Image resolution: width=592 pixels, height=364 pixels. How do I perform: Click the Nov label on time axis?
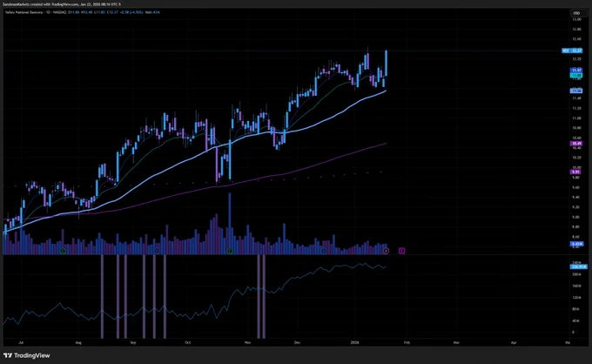coord(247,343)
